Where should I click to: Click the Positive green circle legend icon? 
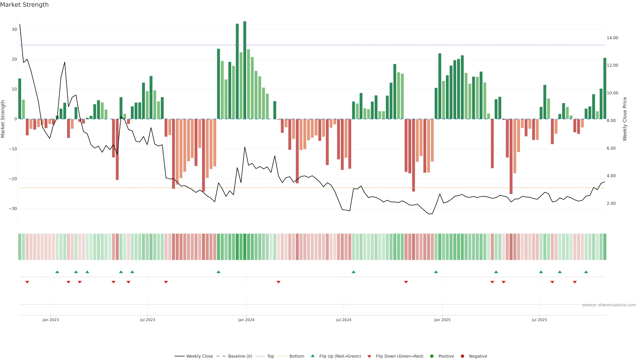(x=432, y=356)
